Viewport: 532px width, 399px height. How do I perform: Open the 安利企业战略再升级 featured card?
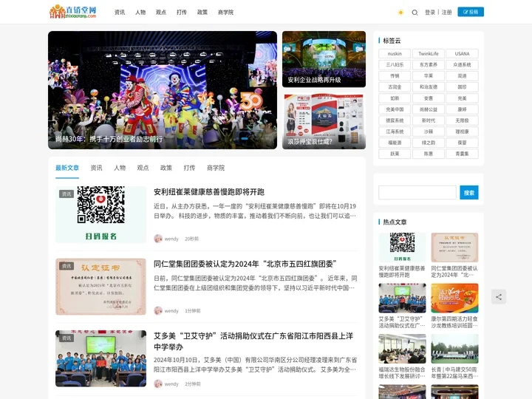click(x=324, y=59)
